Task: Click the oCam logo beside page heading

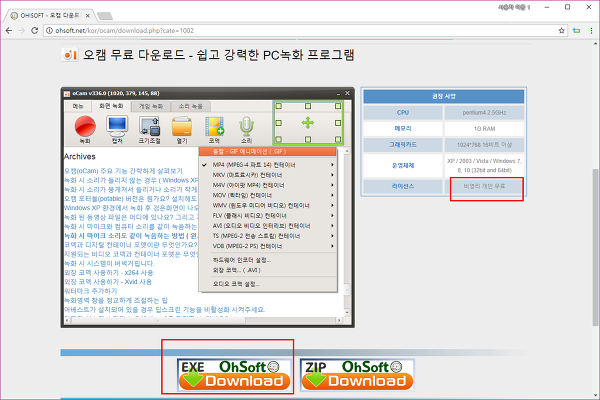Action: [x=70, y=55]
